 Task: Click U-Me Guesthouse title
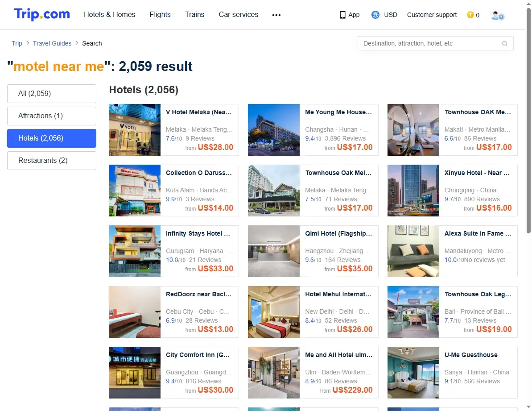pyautogui.click(x=471, y=355)
